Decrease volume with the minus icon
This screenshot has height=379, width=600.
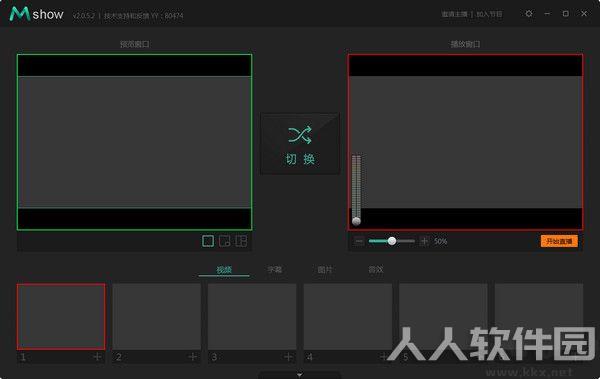pyautogui.click(x=359, y=241)
